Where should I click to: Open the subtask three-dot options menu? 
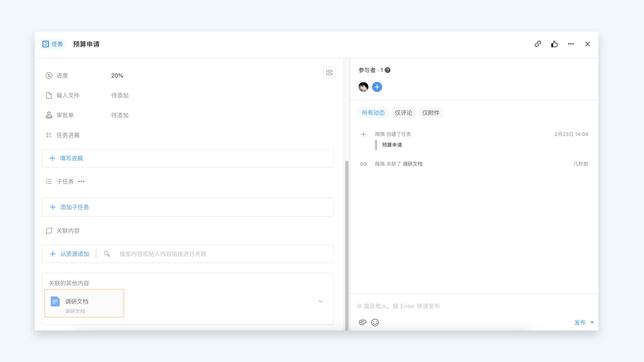(81, 181)
